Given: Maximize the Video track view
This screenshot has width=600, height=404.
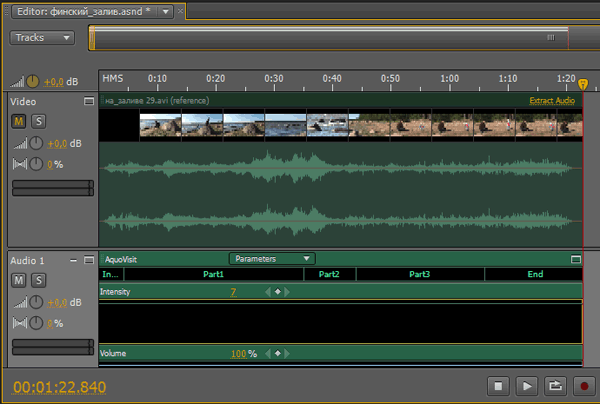Looking at the screenshot, I should point(89,101).
